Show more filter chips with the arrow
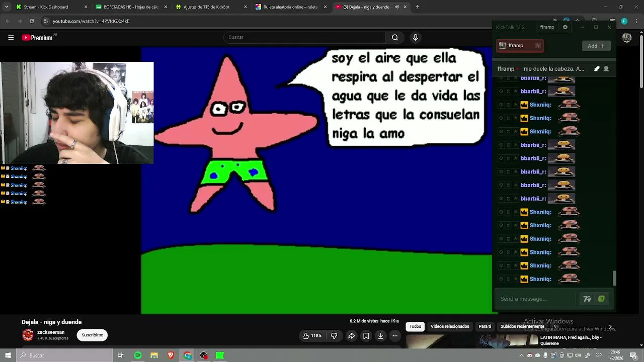Viewport: 644px width, 362px height. point(610,327)
